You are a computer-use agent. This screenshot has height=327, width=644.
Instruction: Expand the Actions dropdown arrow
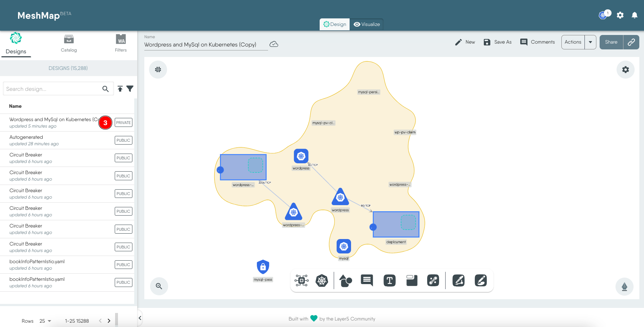coord(590,42)
